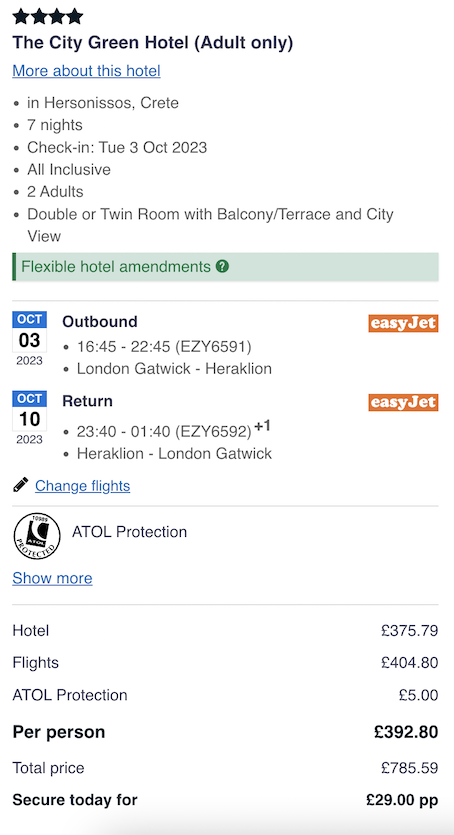Click the outbound easyJet logo
The image size is (454, 835).
(x=403, y=323)
